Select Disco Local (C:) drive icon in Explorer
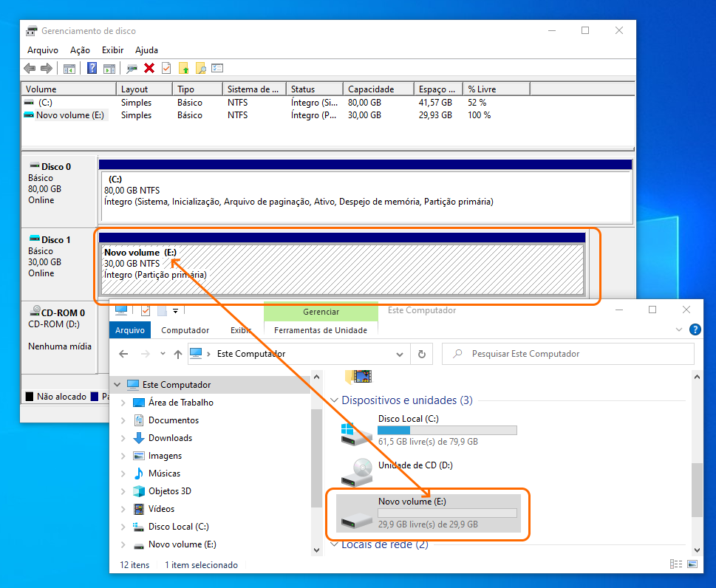Image resolution: width=716 pixels, height=588 pixels. pyautogui.click(x=356, y=433)
